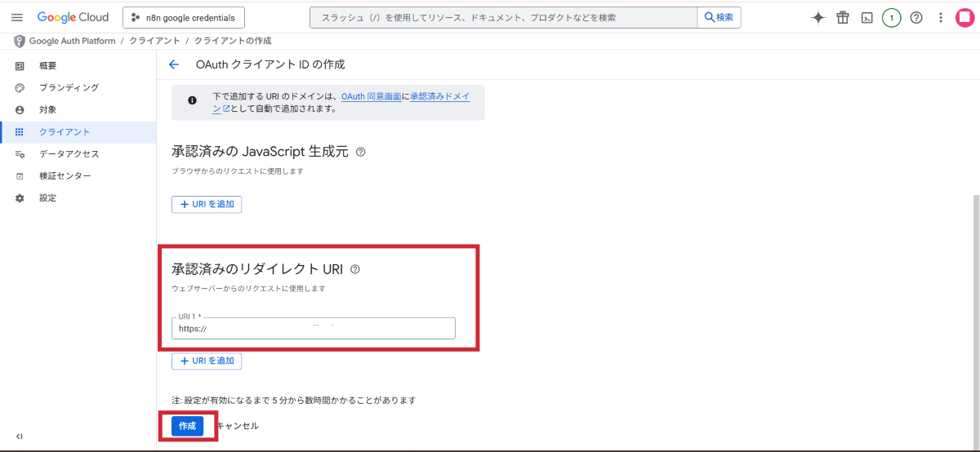Click the blue 作成 button
This screenshot has height=452, width=980.
point(187,426)
